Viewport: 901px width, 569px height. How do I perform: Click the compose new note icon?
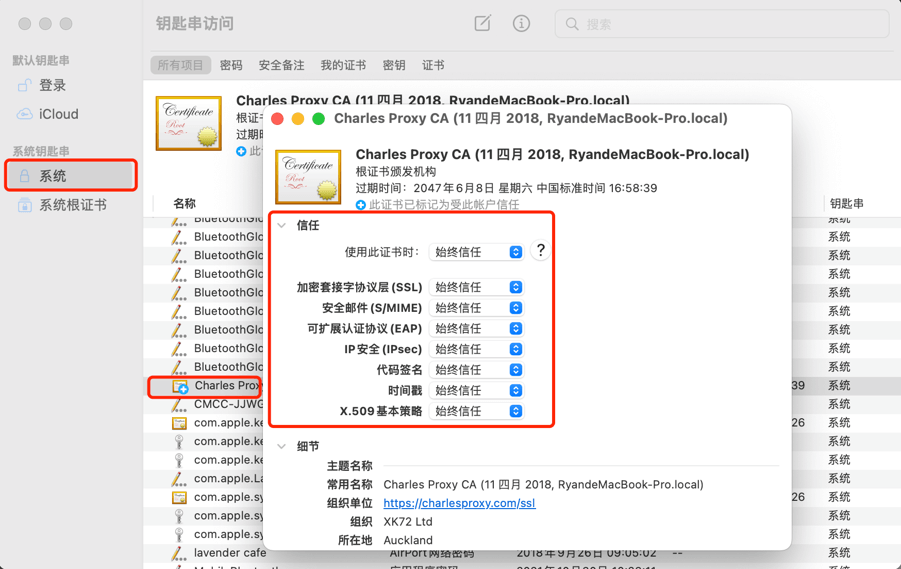(482, 23)
